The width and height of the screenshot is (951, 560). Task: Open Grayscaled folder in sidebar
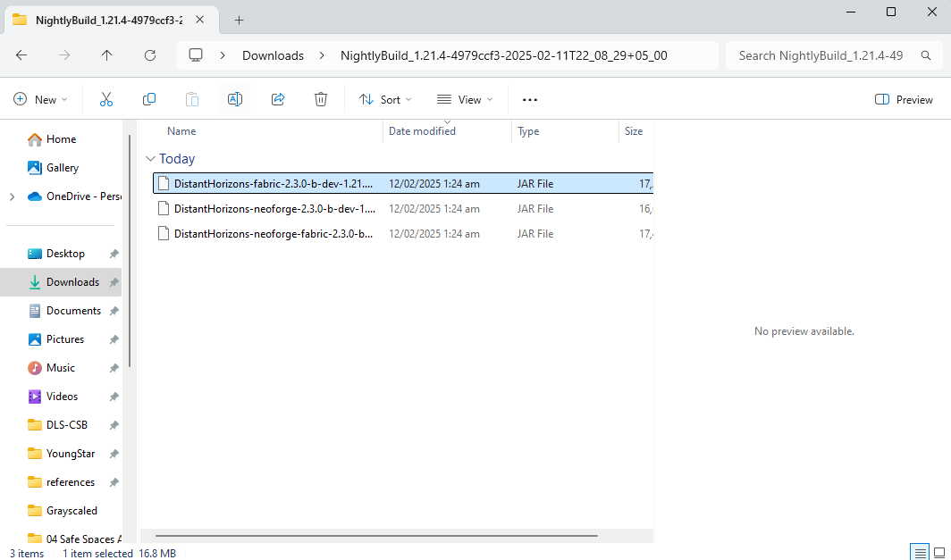click(72, 510)
